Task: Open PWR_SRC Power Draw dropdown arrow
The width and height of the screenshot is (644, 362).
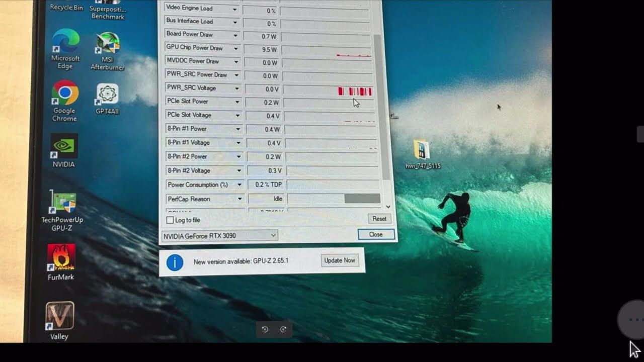Action: (236, 75)
